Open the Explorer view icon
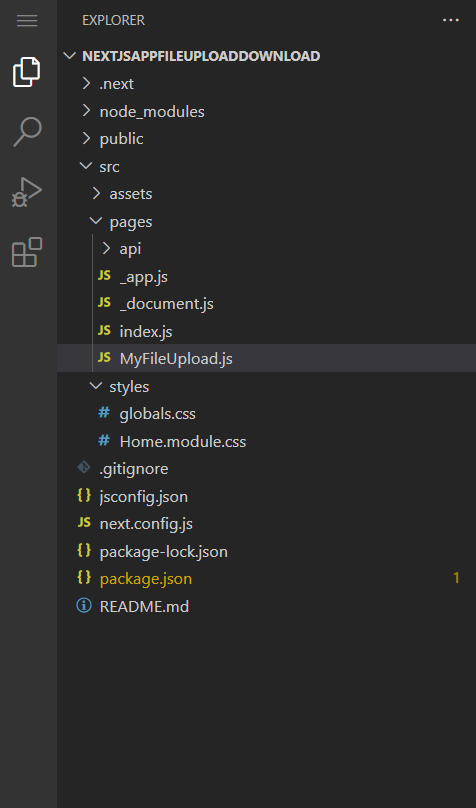Image resolution: width=476 pixels, height=808 pixels. 27,73
